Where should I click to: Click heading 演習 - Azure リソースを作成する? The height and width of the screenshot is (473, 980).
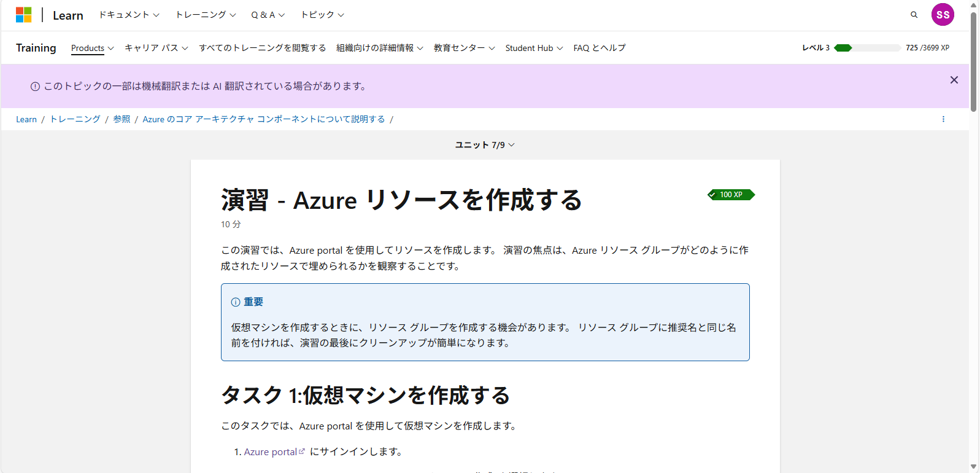401,200
